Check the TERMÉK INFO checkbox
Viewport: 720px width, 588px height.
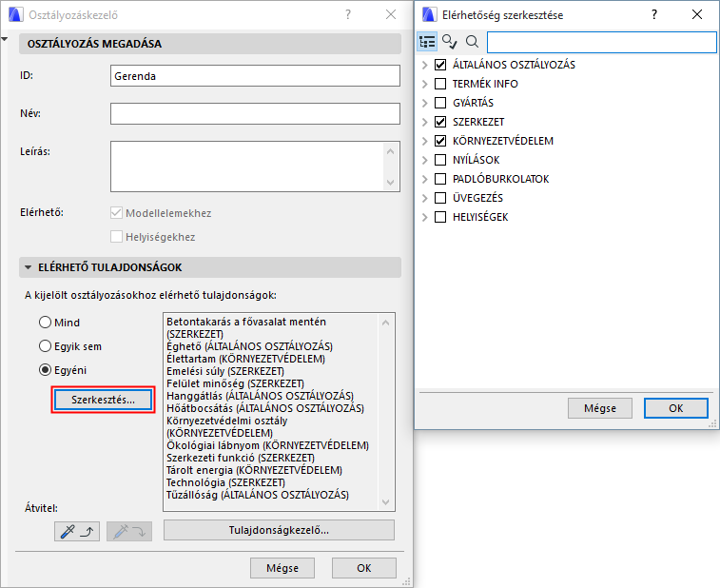440,84
